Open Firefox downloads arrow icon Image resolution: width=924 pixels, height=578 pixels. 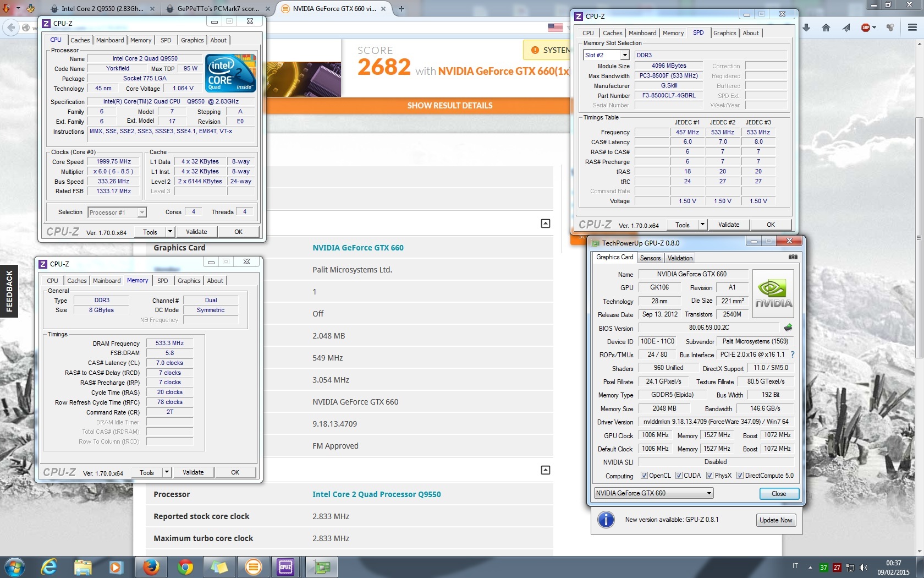pos(806,28)
